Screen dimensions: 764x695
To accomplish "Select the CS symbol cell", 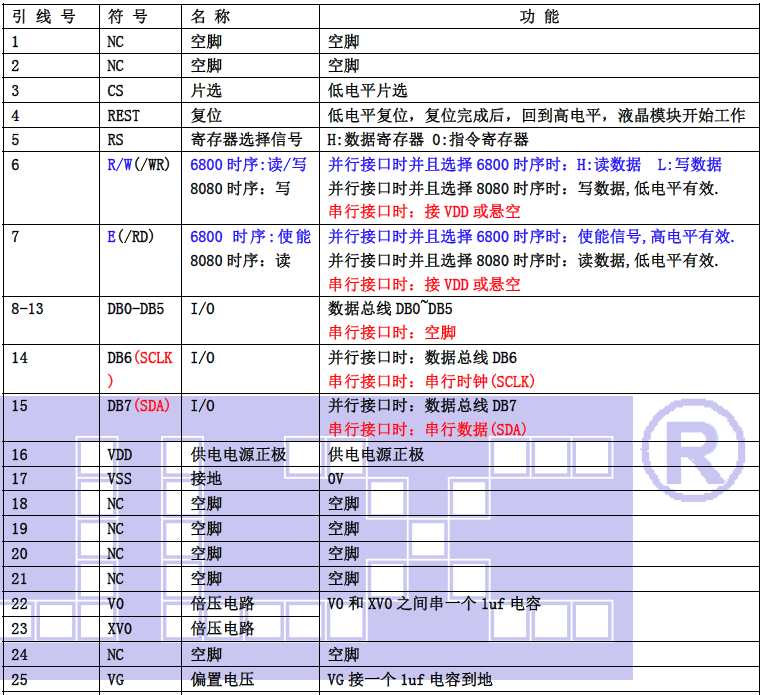I will pyautogui.click(x=116, y=91).
